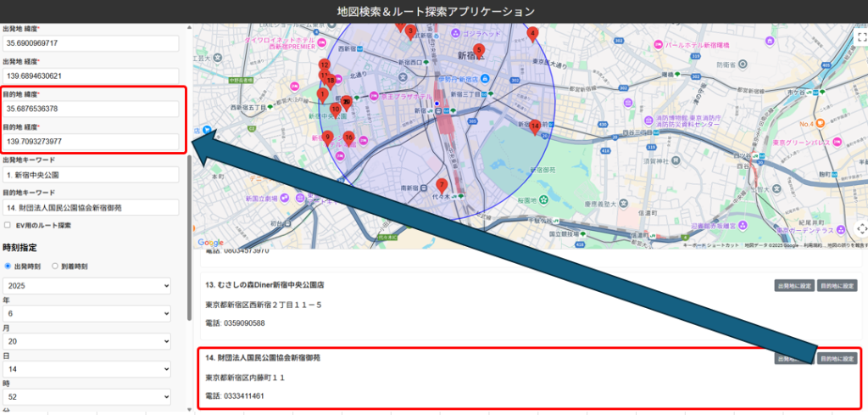Click map marker number 9
868x415 pixels.
(x=327, y=138)
